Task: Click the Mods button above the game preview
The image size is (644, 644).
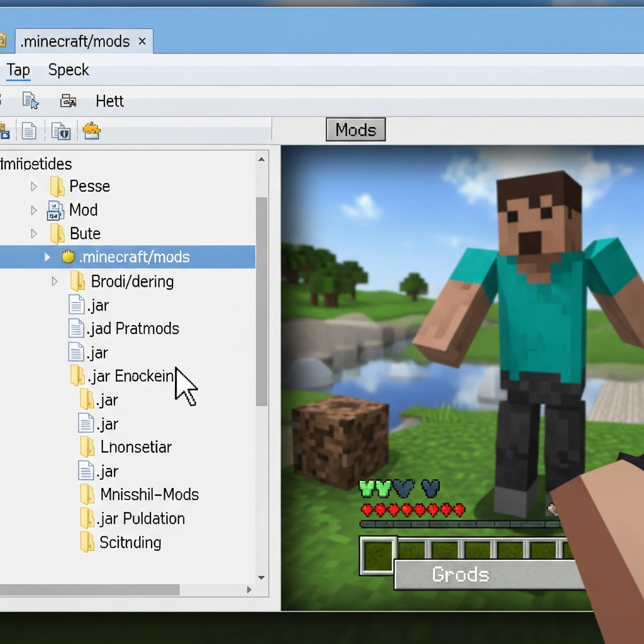Action: (355, 130)
